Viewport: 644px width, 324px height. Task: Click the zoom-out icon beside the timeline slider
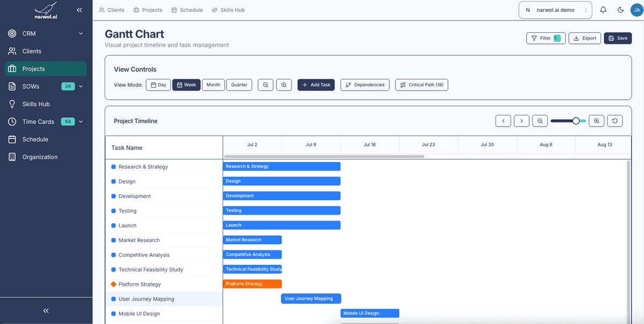[x=540, y=121]
